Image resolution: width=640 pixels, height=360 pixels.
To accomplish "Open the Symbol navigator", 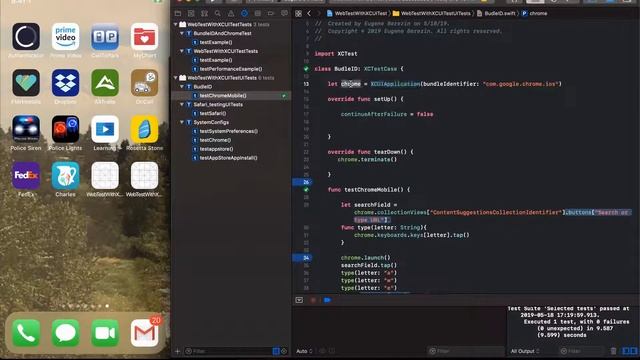I will click(204, 13).
